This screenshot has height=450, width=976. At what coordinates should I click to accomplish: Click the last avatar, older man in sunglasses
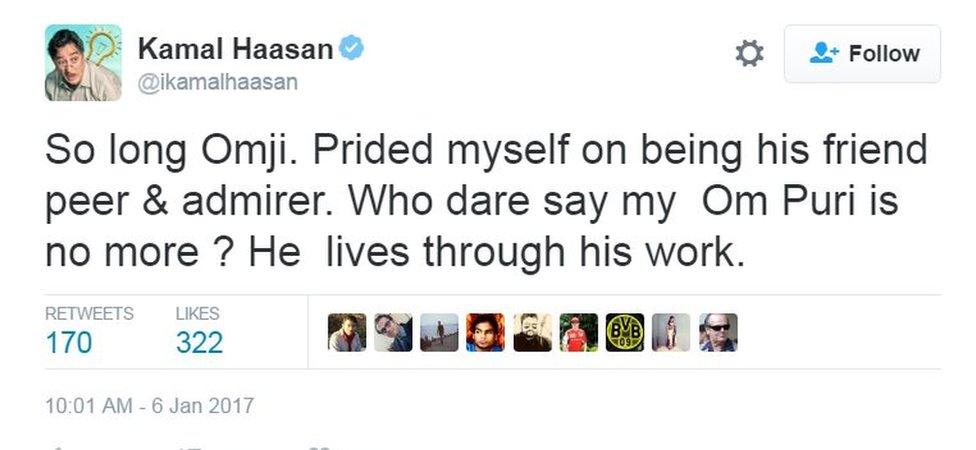click(x=718, y=333)
